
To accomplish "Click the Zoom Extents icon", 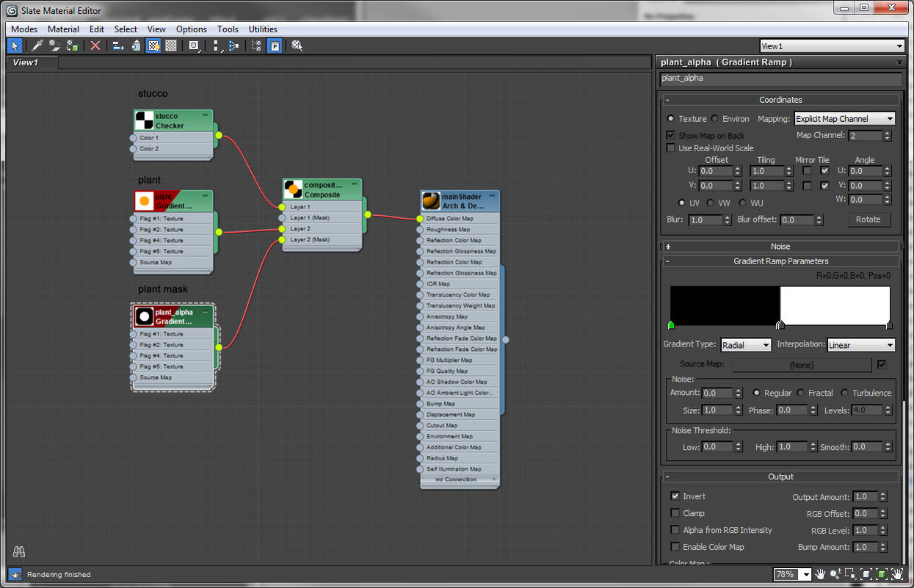I will click(866, 574).
